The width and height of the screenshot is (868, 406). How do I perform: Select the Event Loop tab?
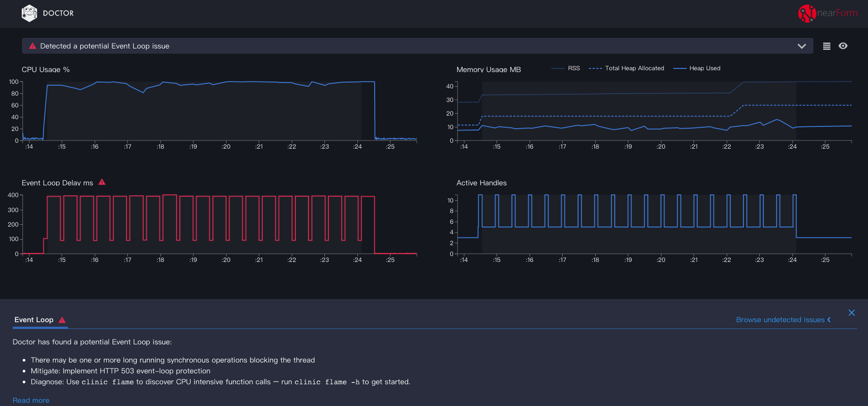tap(34, 320)
